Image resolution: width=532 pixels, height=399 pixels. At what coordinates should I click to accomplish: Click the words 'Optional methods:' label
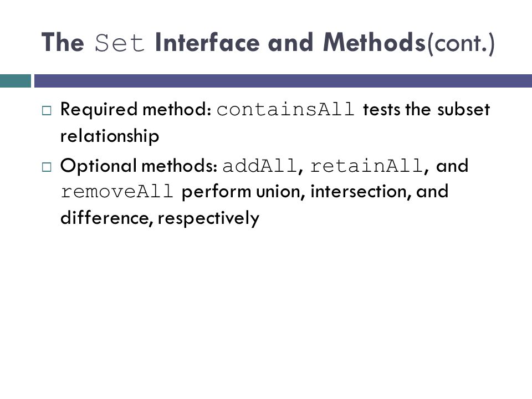pyautogui.click(x=139, y=166)
